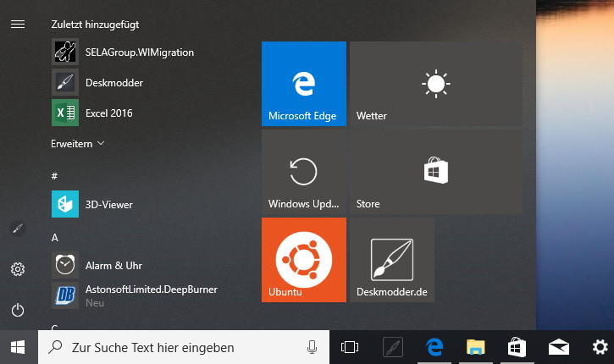Open Settings from the Start sidebar gear
The image size is (614, 364).
click(x=18, y=269)
